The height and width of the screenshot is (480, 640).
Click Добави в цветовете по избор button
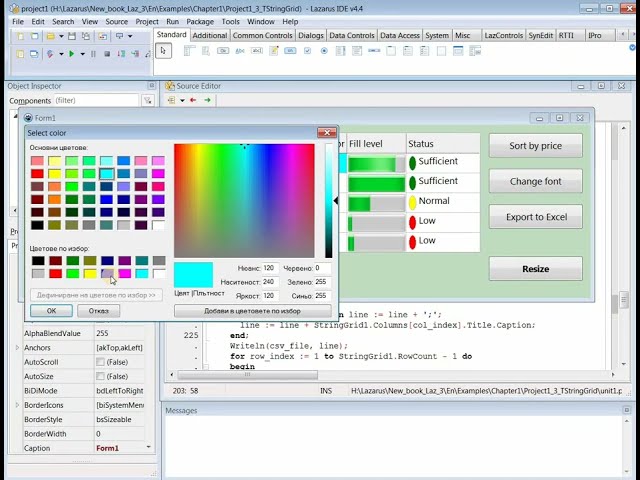253,311
